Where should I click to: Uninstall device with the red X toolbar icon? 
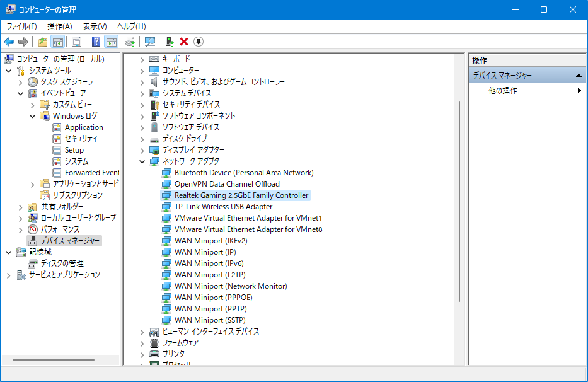[x=183, y=42]
